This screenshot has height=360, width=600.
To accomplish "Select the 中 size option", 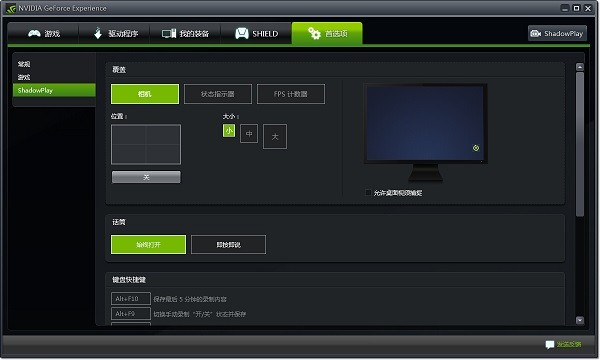I will pyautogui.click(x=249, y=134).
